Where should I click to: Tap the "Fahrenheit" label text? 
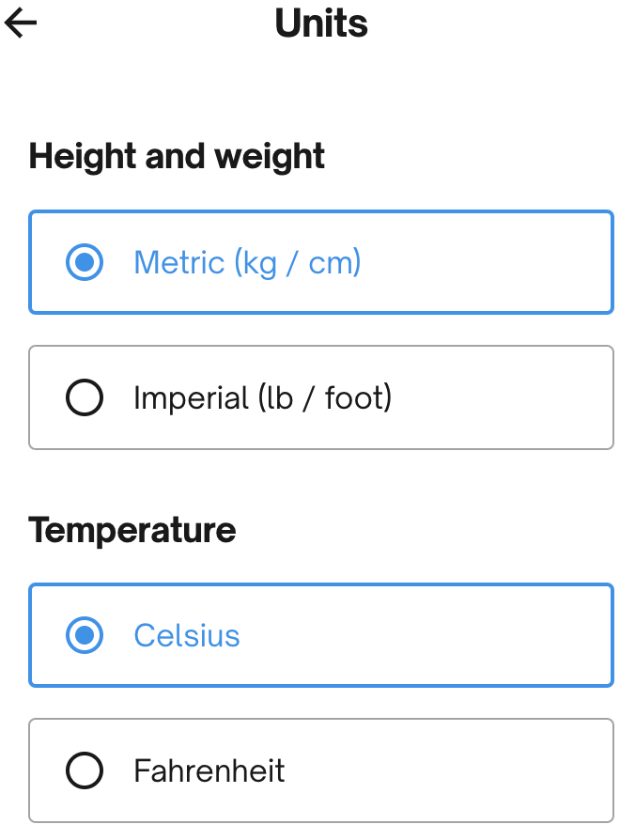click(x=209, y=771)
